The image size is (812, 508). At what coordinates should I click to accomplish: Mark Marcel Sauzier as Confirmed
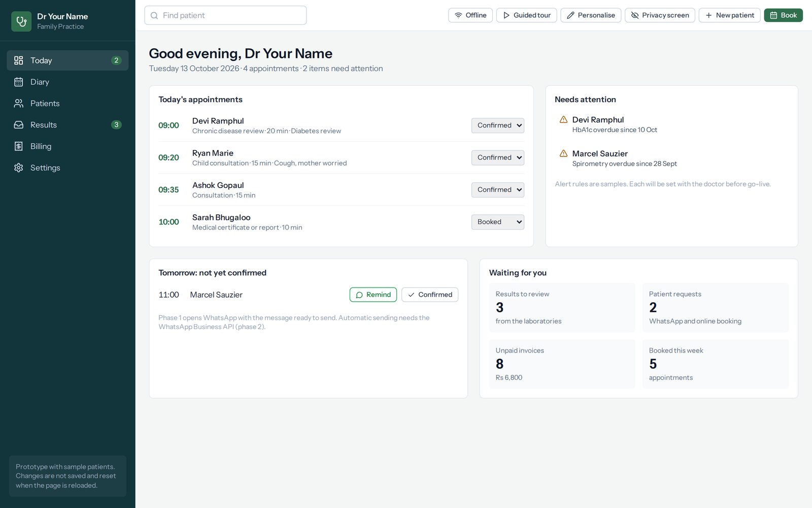(x=430, y=295)
